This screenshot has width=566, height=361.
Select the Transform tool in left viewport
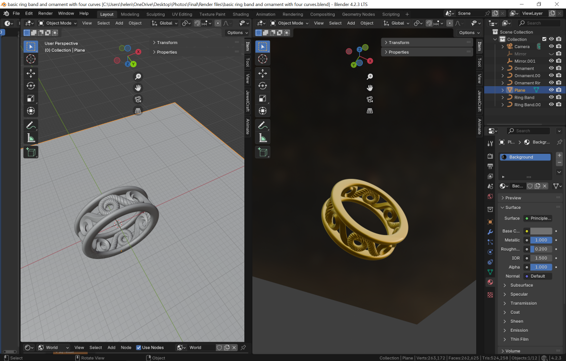click(31, 111)
